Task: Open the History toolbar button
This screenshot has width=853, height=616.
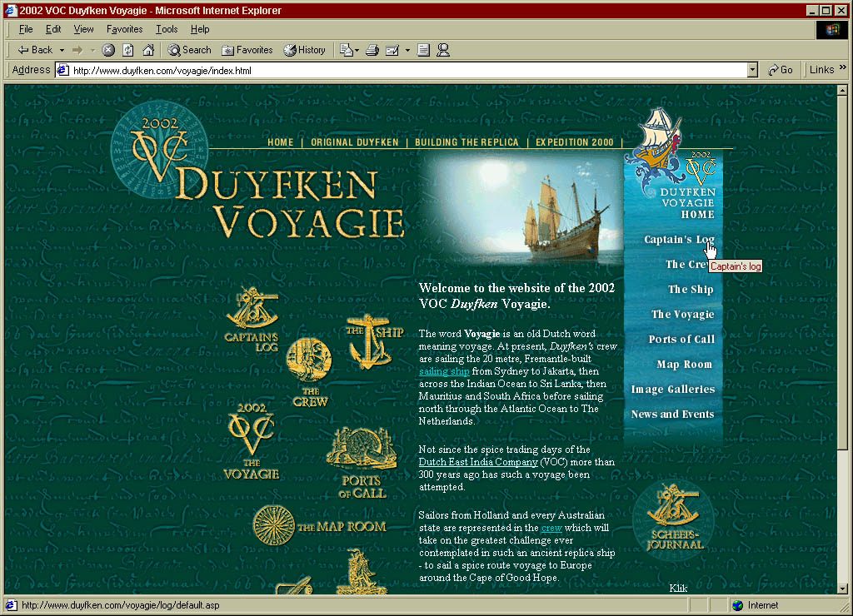Action: [x=305, y=50]
